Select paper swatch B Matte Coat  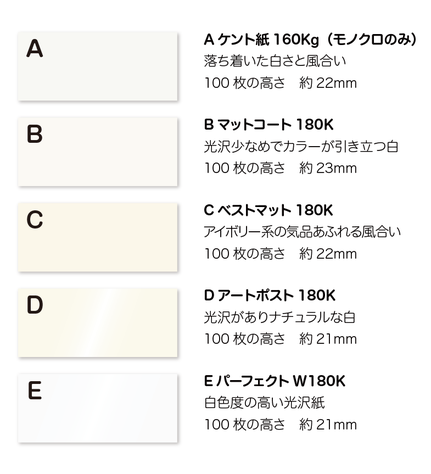tap(98, 151)
